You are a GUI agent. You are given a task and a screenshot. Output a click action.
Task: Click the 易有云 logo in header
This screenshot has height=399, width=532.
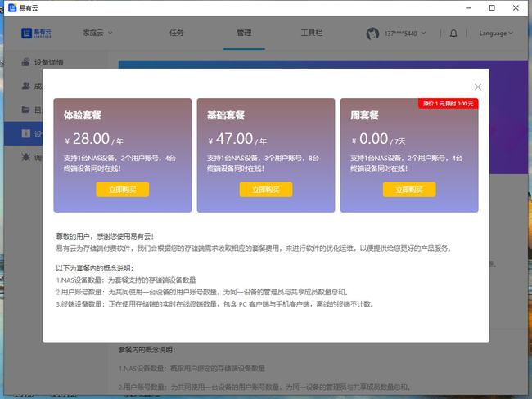pos(37,34)
